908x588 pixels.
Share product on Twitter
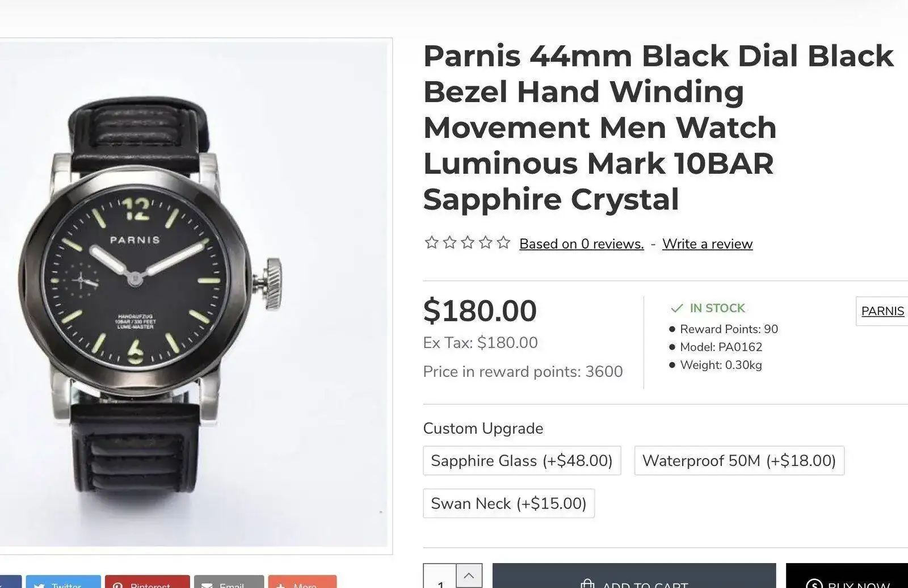click(x=63, y=583)
